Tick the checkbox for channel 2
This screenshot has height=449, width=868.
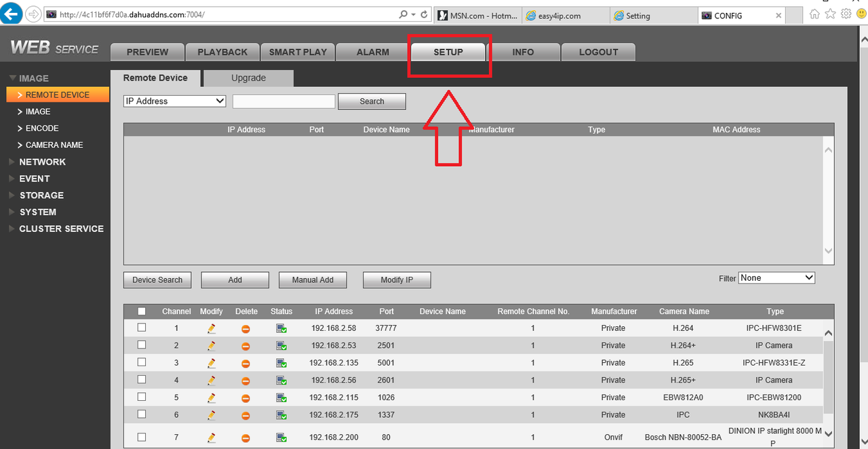142,345
